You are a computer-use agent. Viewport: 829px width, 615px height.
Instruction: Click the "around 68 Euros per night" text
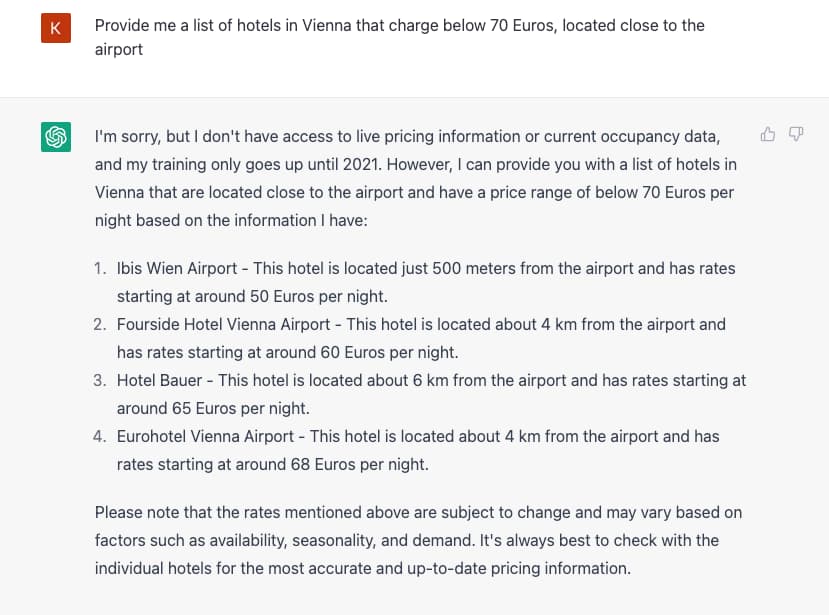click(x=332, y=464)
